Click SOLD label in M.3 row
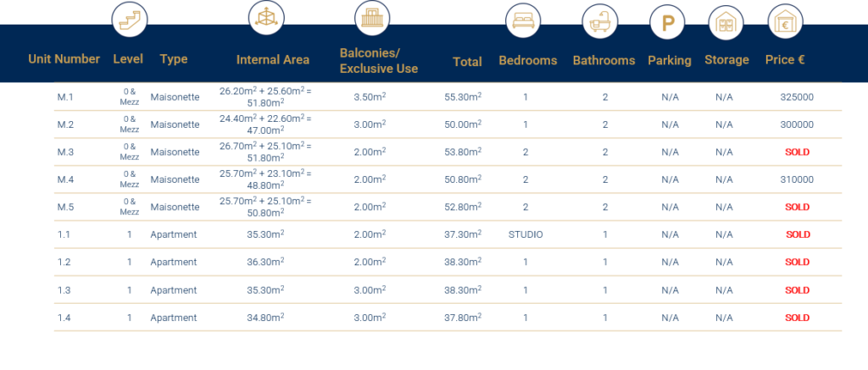This screenshot has width=868, height=370. tap(797, 152)
